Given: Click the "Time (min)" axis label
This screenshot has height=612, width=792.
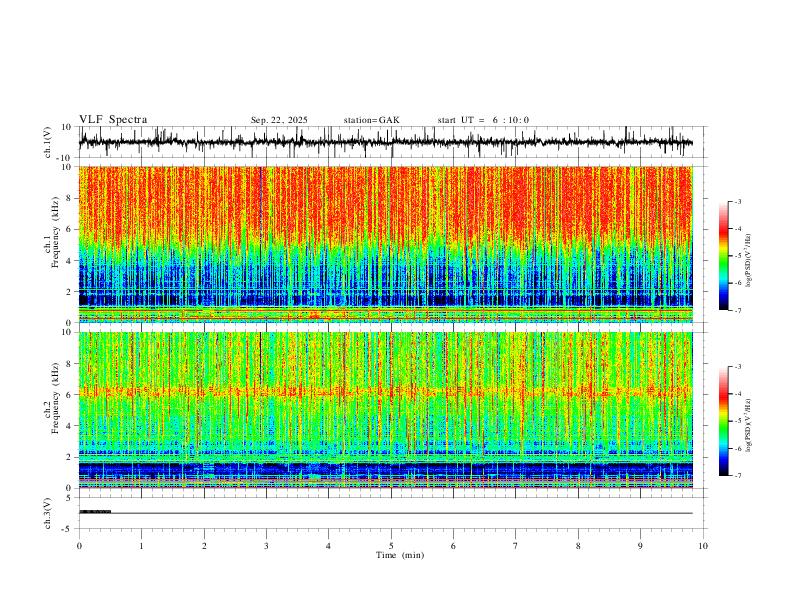Looking at the screenshot, I should click(400, 555).
